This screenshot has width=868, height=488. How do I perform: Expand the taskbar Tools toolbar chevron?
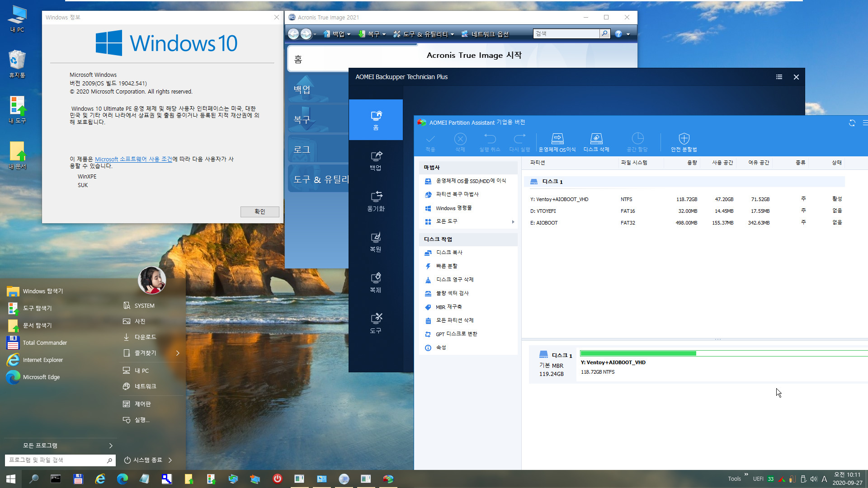click(x=746, y=474)
